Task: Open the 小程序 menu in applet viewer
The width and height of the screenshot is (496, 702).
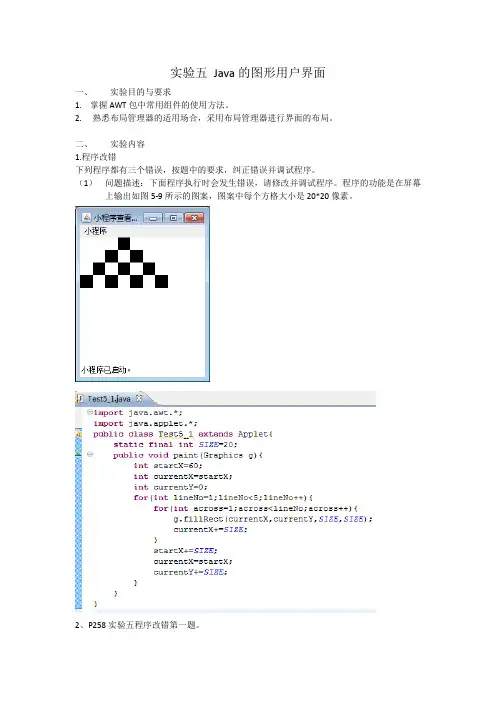Action: [x=95, y=231]
